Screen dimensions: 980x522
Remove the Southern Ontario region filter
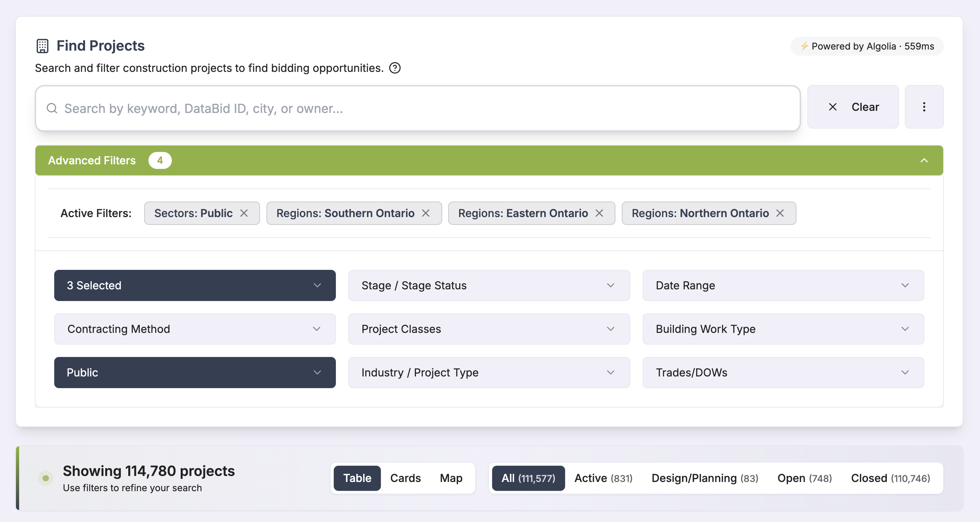(x=426, y=213)
